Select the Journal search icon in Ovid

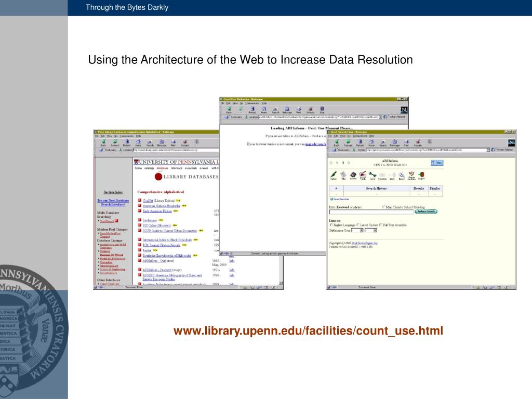pos(353,176)
